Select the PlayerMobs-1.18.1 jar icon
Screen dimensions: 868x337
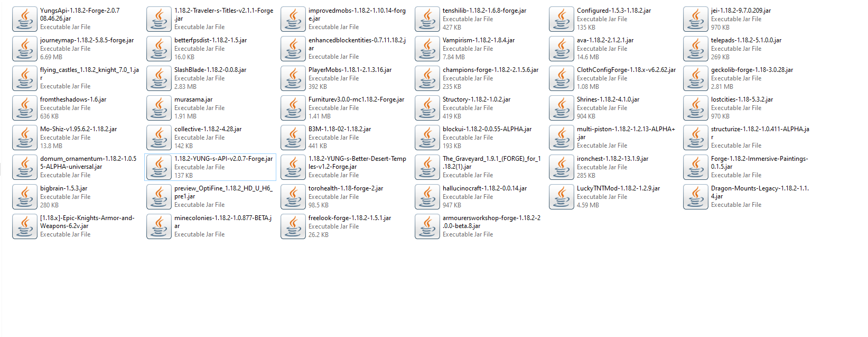[293, 78]
